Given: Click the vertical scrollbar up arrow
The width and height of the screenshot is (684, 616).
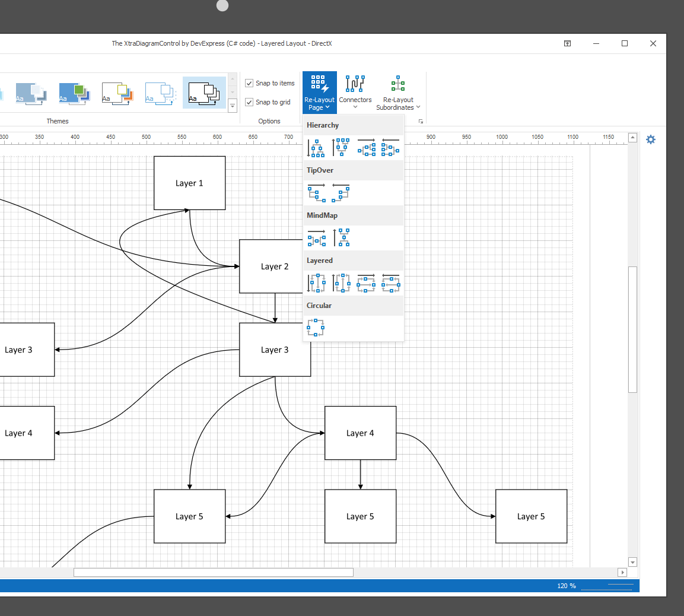Looking at the screenshot, I should (x=632, y=138).
